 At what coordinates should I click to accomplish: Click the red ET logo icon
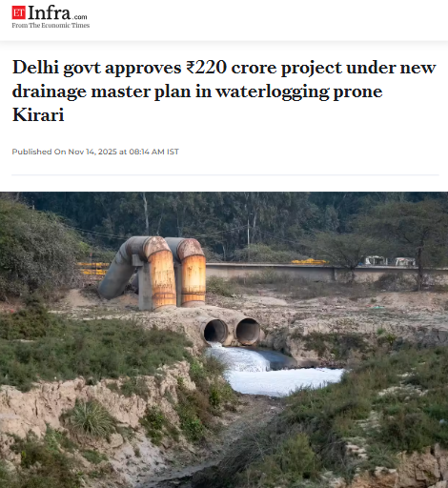pyautogui.click(x=19, y=12)
